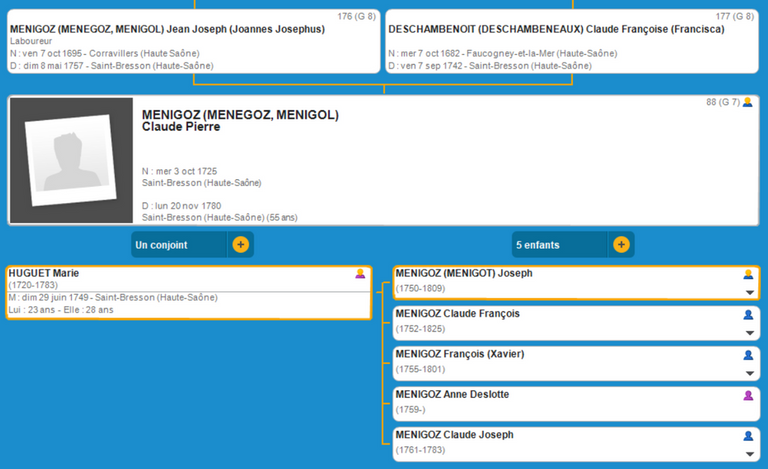Expand the MENIGOZ Claude Joseph dropdown arrow
768x469 pixels.
click(749, 455)
